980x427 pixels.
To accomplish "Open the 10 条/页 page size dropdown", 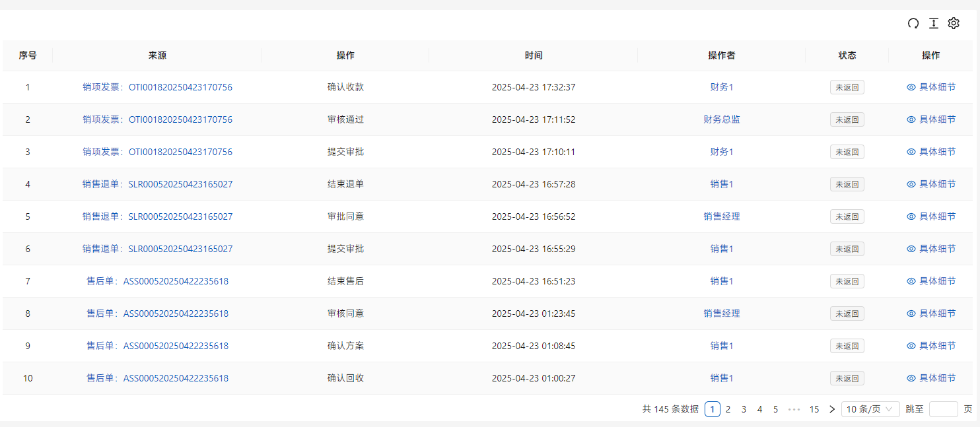I will [870, 409].
